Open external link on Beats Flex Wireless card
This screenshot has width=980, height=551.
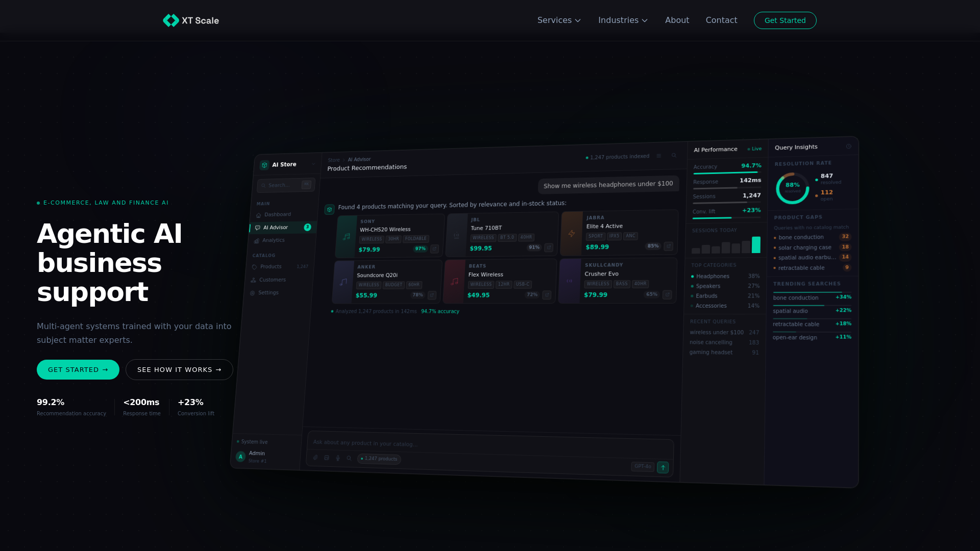(x=547, y=295)
